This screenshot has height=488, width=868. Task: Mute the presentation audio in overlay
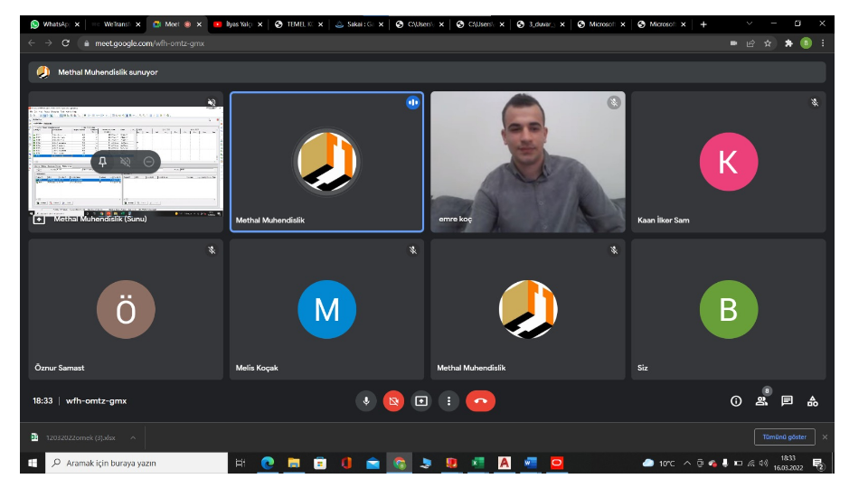[x=126, y=162]
